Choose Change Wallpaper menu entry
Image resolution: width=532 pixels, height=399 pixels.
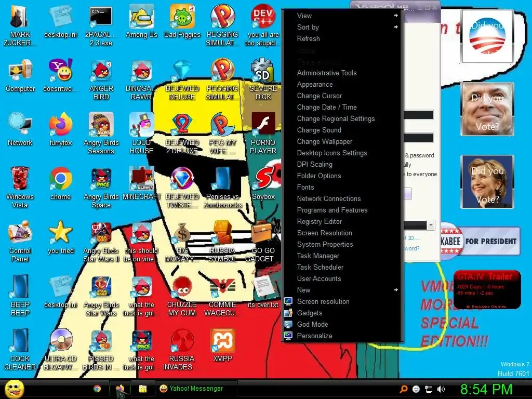pyautogui.click(x=342, y=141)
